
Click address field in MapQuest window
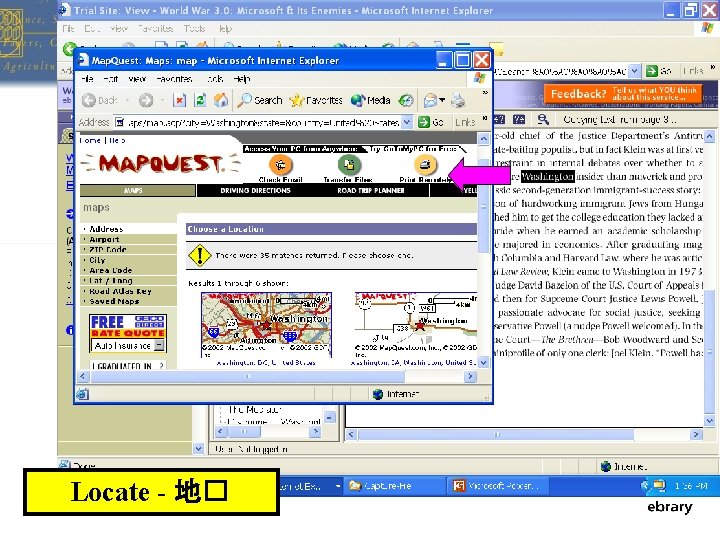click(x=258, y=122)
